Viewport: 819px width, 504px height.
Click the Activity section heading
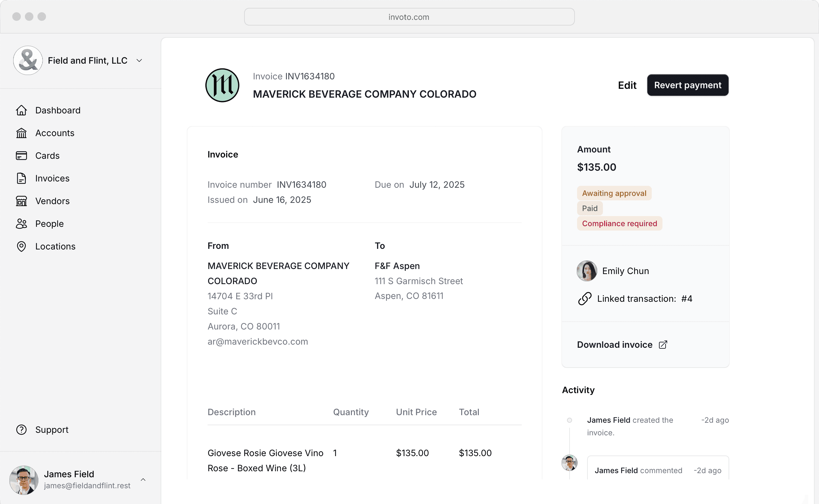click(578, 390)
